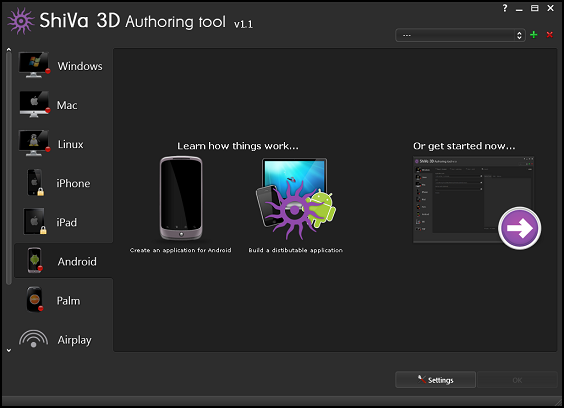Open help with the question mark icon
This screenshot has height=408, width=564.
(505, 8)
